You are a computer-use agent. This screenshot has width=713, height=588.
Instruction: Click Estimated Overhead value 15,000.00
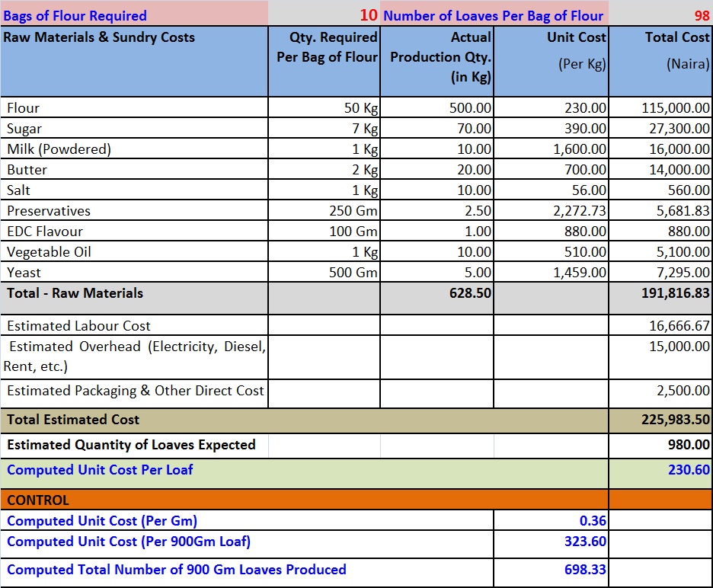(679, 347)
